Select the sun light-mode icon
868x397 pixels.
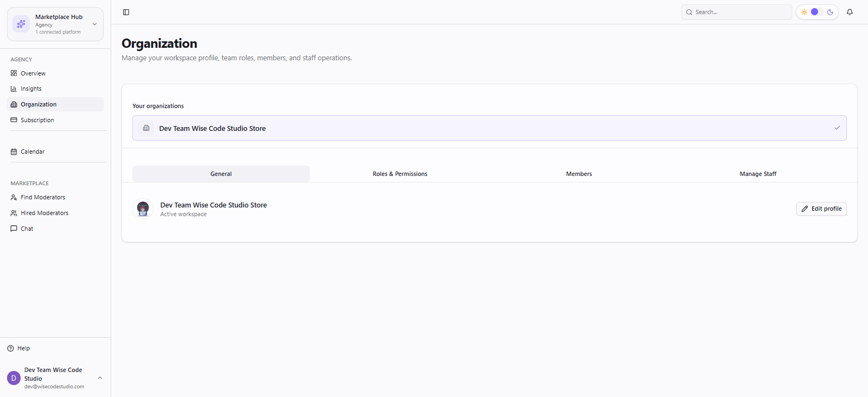[804, 12]
